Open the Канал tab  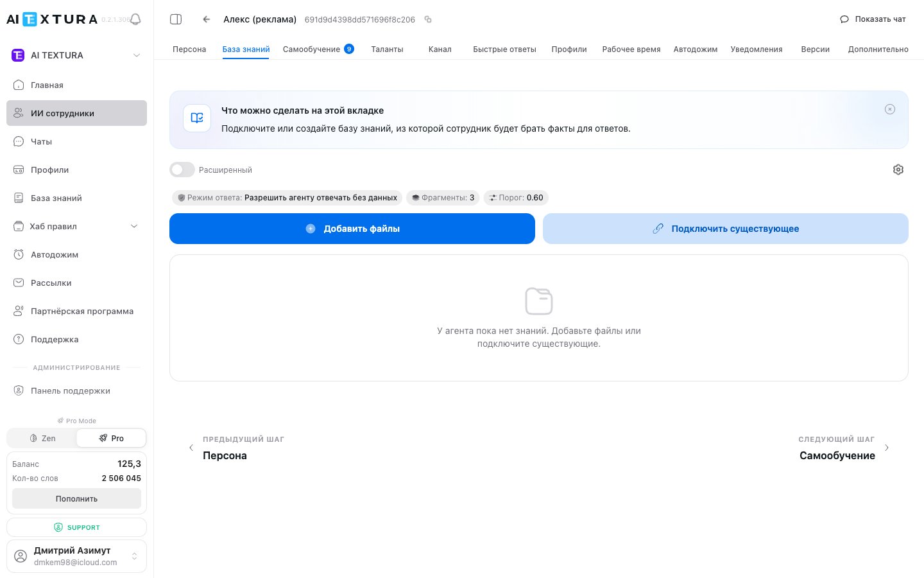pyautogui.click(x=440, y=49)
